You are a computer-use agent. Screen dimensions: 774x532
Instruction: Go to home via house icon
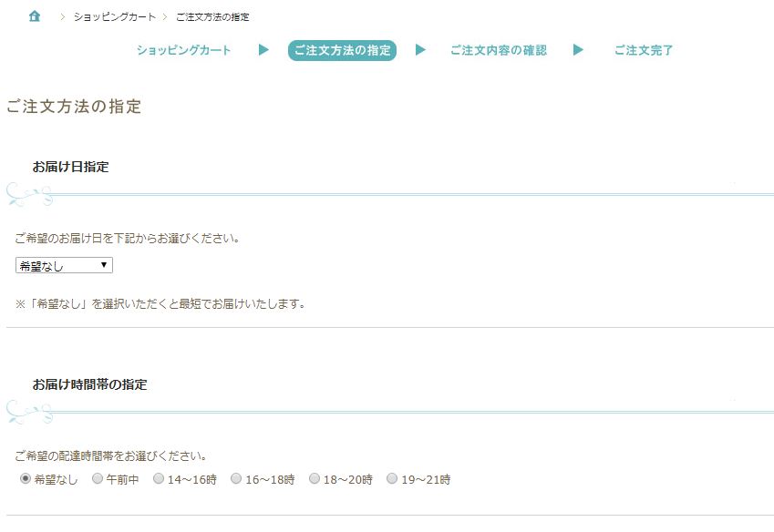[x=34, y=16]
